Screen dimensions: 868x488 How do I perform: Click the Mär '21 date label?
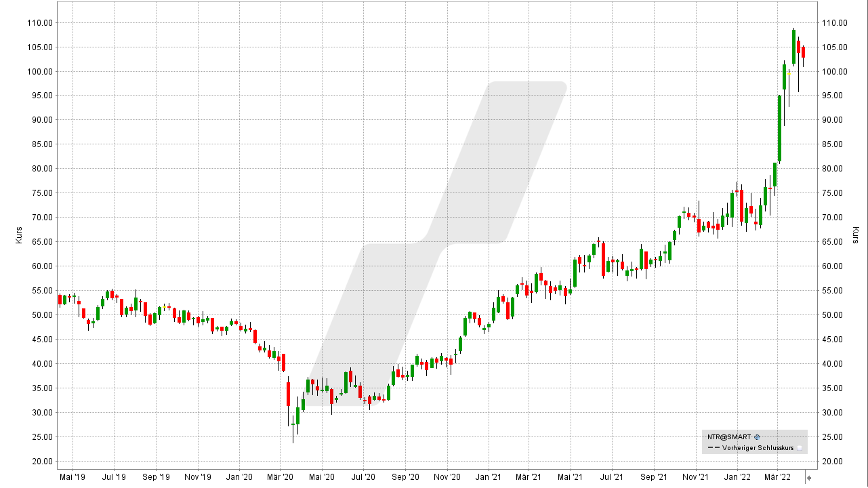tap(529, 477)
